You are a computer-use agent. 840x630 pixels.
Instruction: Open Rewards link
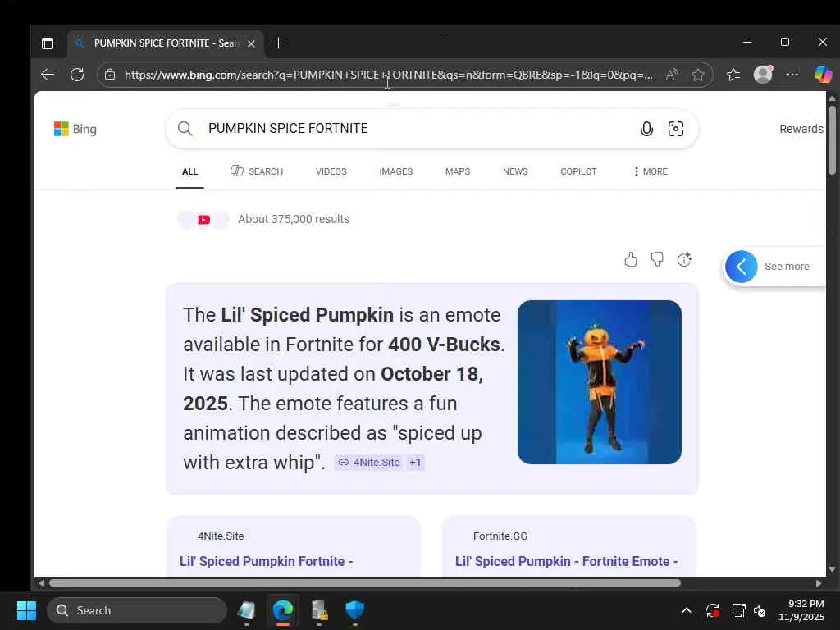pyautogui.click(x=801, y=129)
